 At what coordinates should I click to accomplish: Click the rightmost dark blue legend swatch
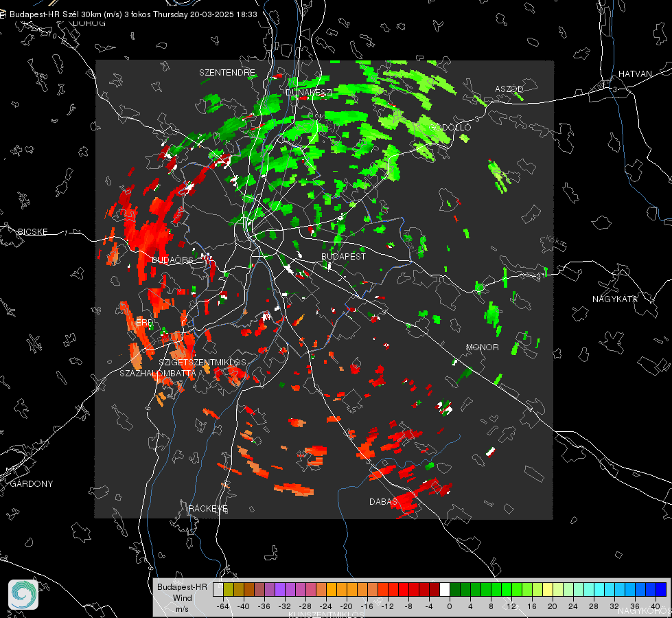(661, 589)
